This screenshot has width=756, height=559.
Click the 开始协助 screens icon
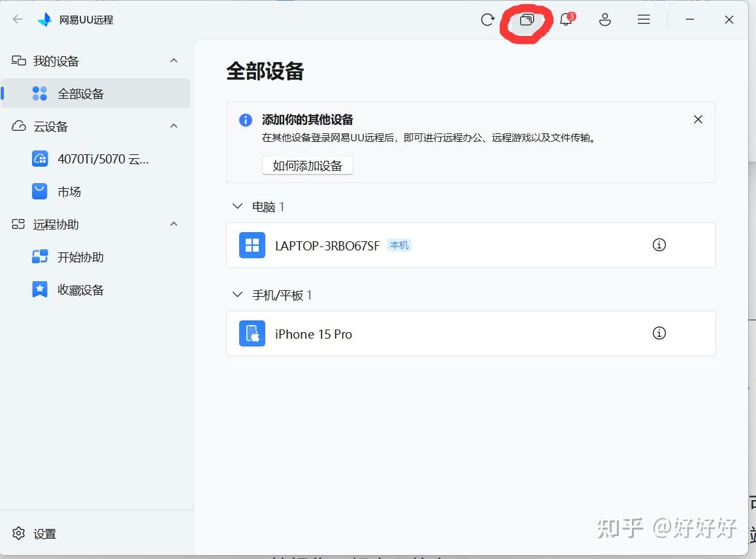tap(40, 256)
